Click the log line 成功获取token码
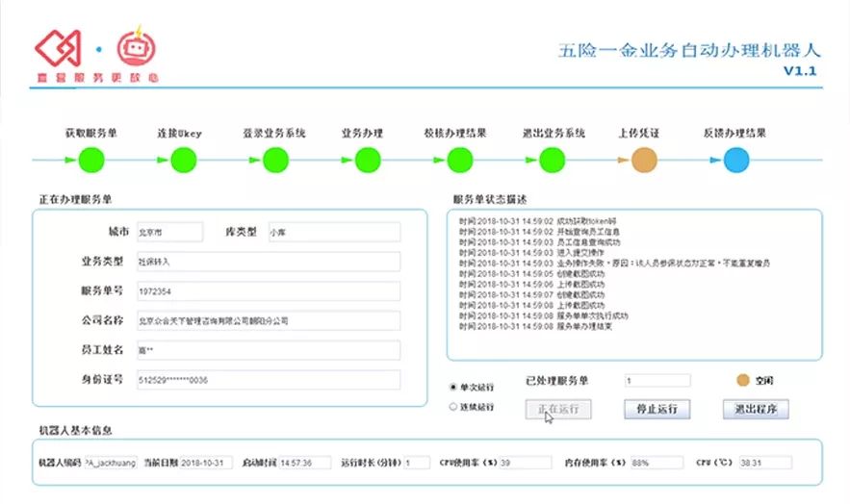The height and width of the screenshot is (504, 850). pyautogui.click(x=538, y=221)
